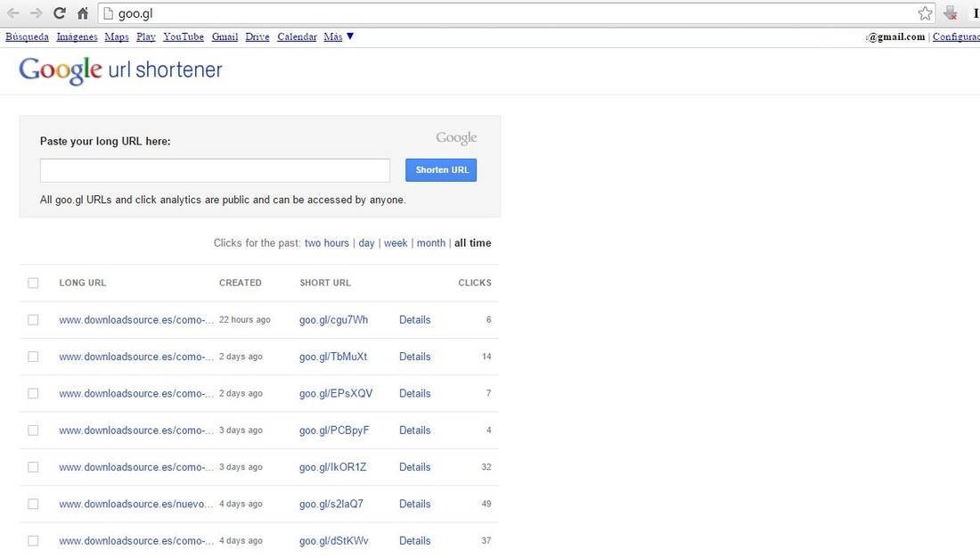Bookmark this page with star icon
This screenshot has width=980, height=558.
click(x=925, y=13)
